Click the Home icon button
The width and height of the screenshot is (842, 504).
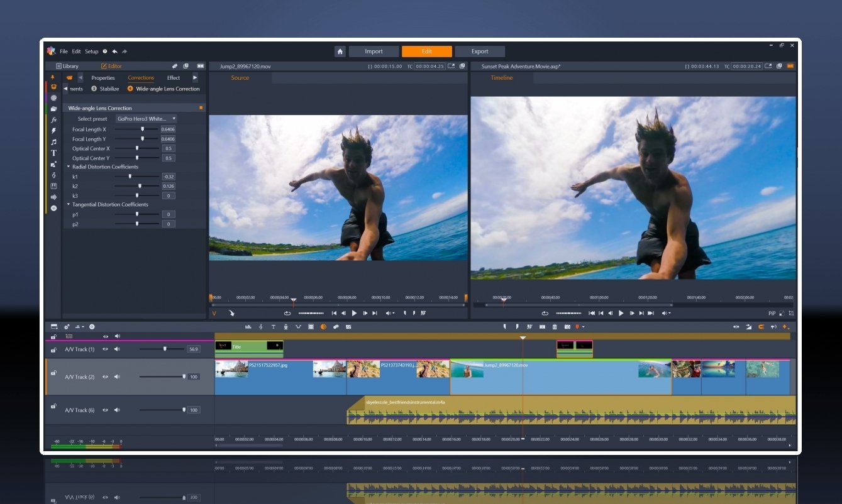click(x=340, y=52)
